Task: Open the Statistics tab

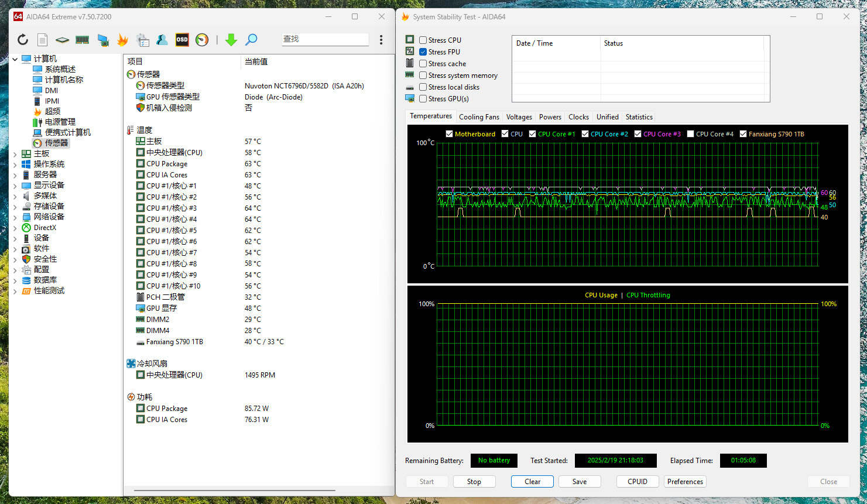Action: point(639,117)
